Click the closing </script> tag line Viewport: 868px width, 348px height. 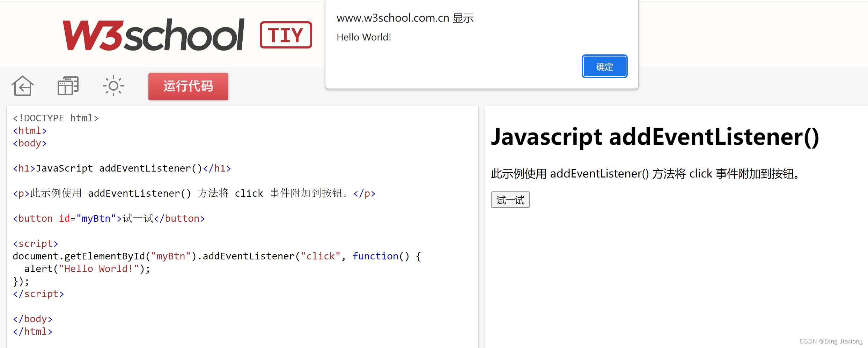click(38, 294)
